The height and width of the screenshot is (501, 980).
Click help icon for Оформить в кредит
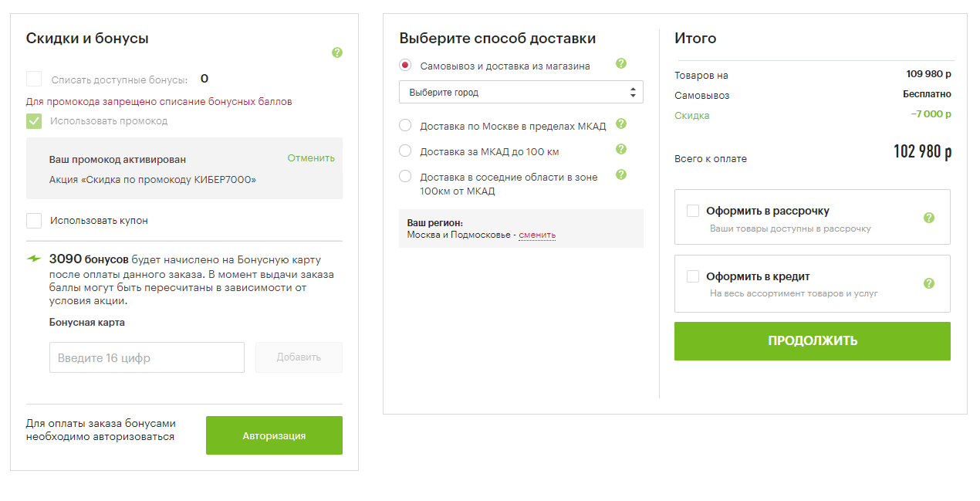929,283
